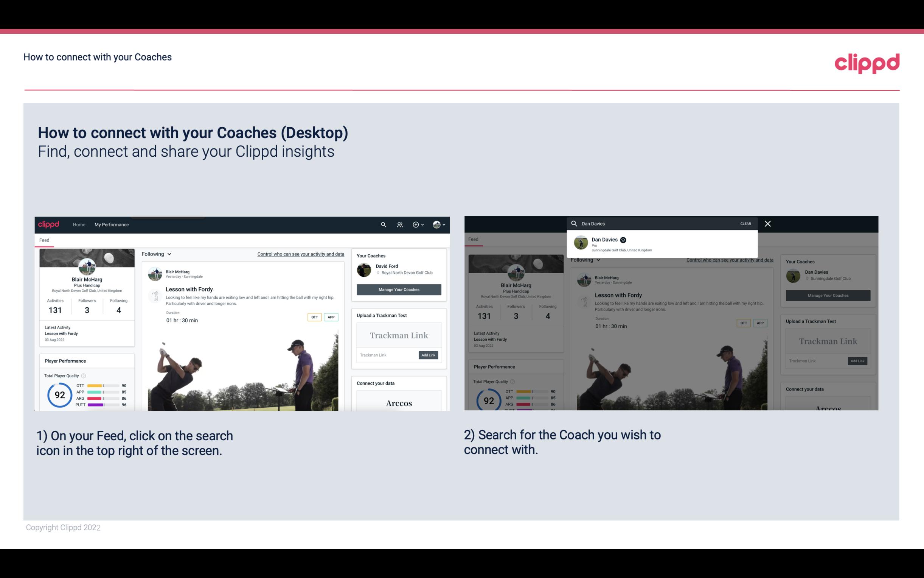Click Control who can see activity link
924x578 pixels.
[x=301, y=254]
